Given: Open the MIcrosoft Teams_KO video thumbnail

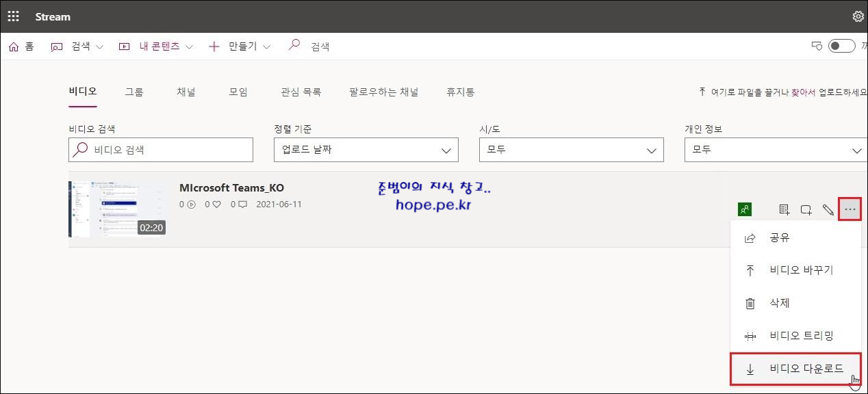Looking at the screenshot, I should (x=118, y=209).
